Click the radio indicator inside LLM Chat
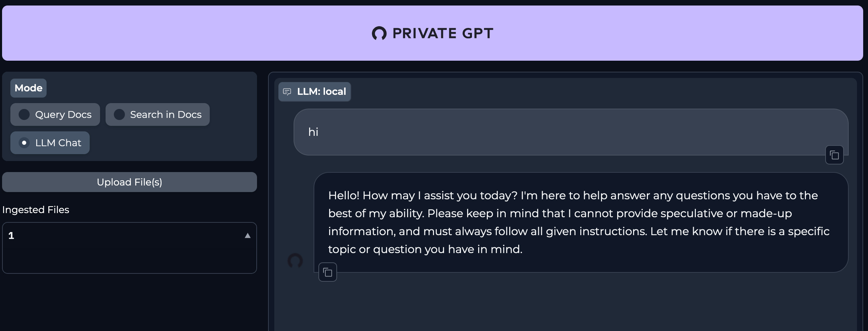Screen dimensions: 868x331 [x=24, y=142]
